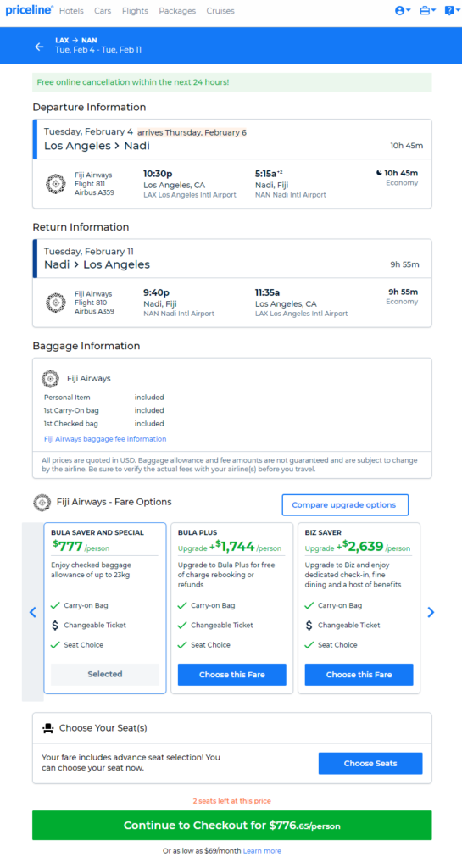Open the Cars menu item
This screenshot has width=462, height=868.
point(103,11)
